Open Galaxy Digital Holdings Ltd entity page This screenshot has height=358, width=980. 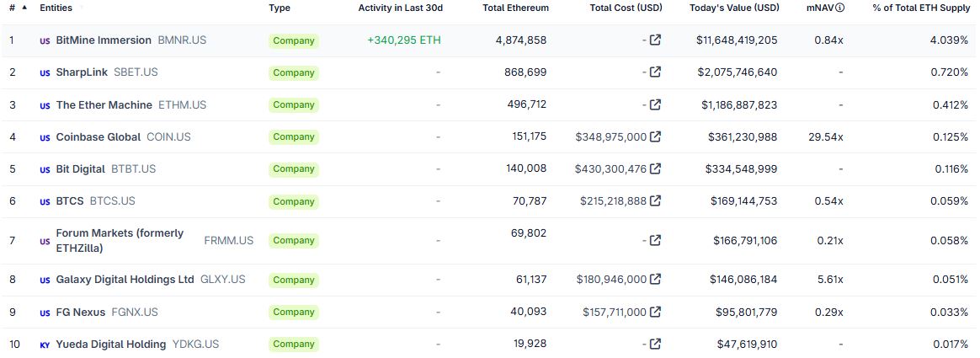click(x=125, y=279)
